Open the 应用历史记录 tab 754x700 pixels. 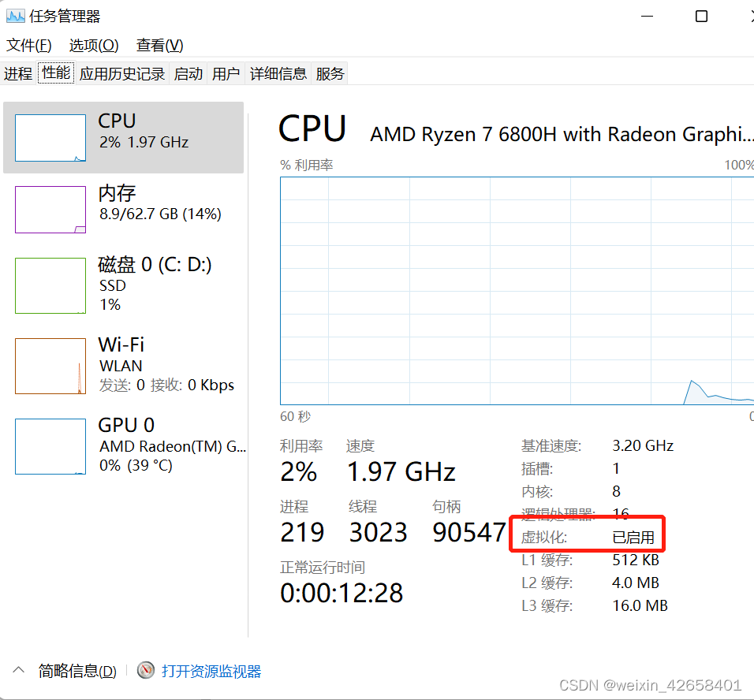122,73
